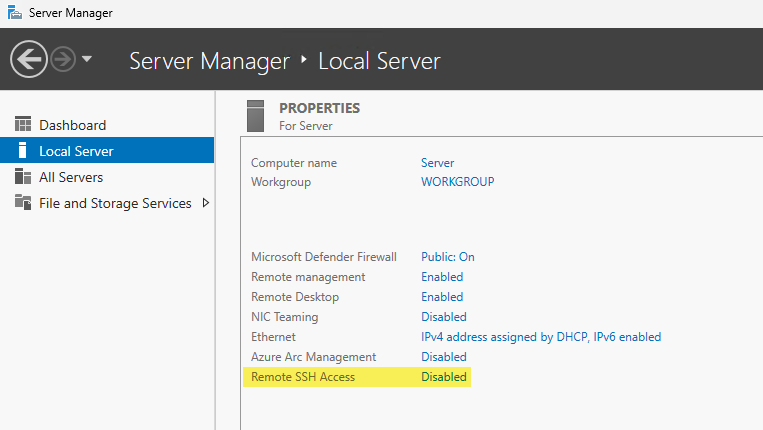Open the Dashboard page
The image size is (763, 430).
click(72, 125)
